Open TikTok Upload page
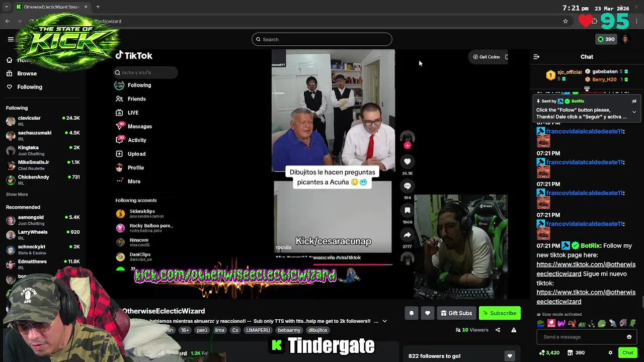This screenshot has height=362, width=644. pos(131,154)
